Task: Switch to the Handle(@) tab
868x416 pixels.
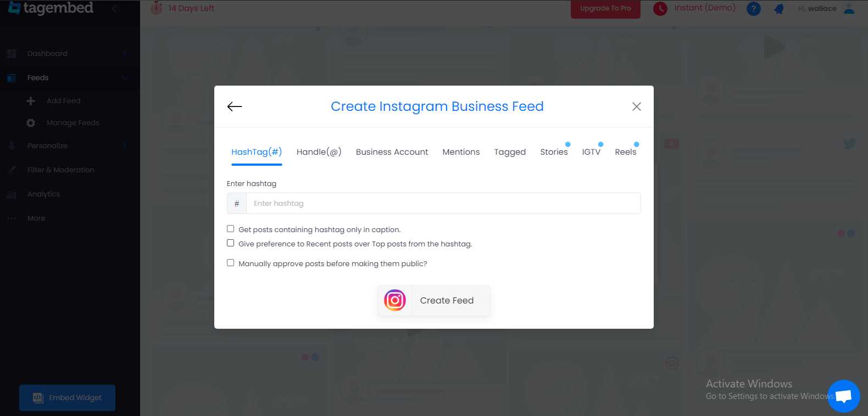Action: 319,152
